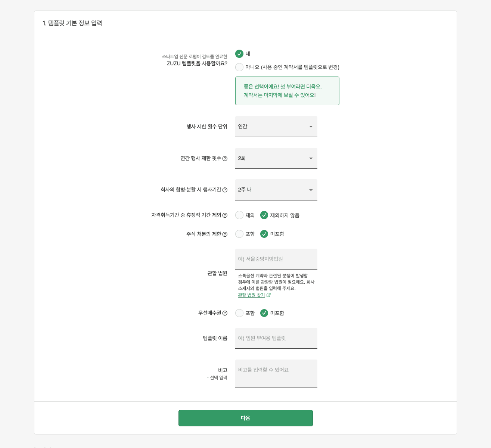This screenshot has width=491, height=448.
Task: Focus the 템플릿 이름 input field
Action: point(276,338)
